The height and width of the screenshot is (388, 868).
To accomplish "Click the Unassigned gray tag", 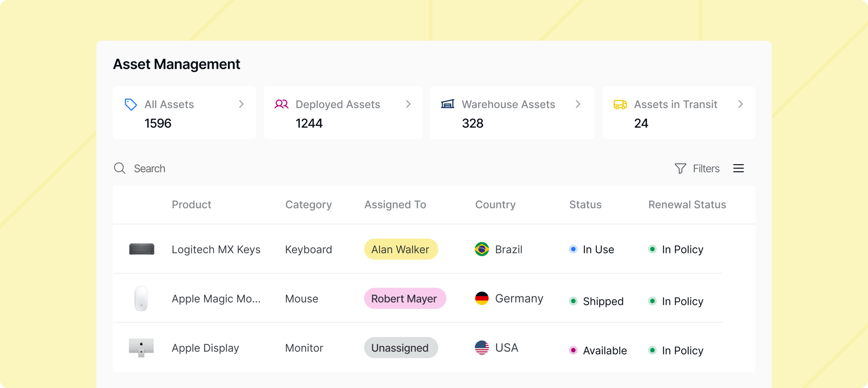I will pos(401,348).
